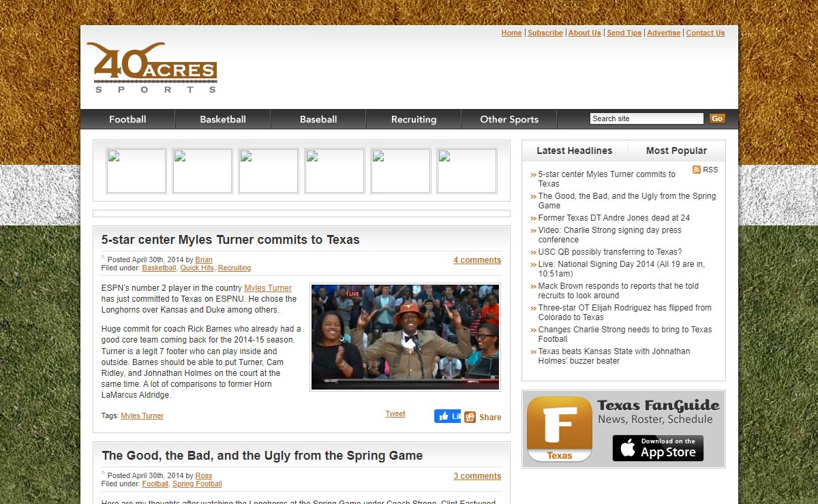Click the Facebook Like button
The image size is (818, 504).
447,416
